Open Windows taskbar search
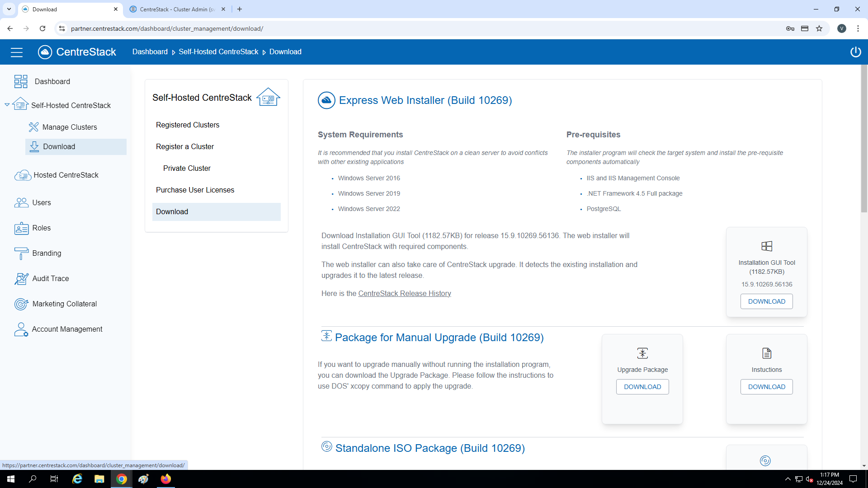This screenshot has height=488, width=868. 33,479
